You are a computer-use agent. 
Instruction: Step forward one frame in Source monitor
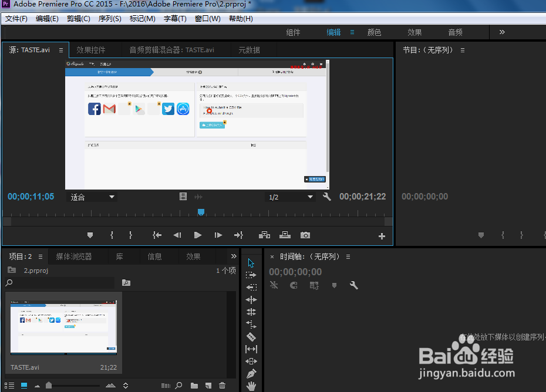[x=218, y=235]
